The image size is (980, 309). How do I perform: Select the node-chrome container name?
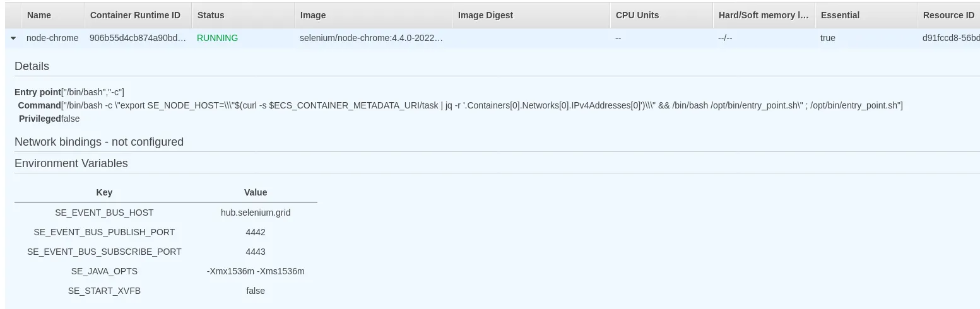click(x=52, y=38)
